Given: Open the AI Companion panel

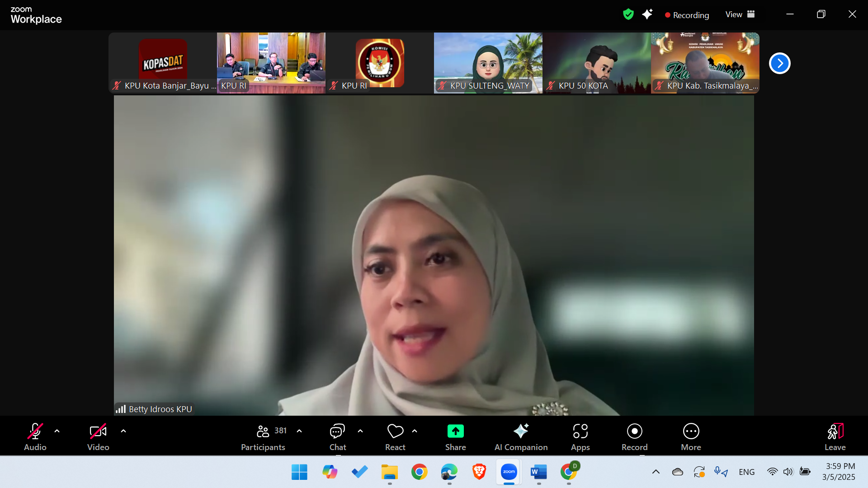Looking at the screenshot, I should click(x=521, y=436).
